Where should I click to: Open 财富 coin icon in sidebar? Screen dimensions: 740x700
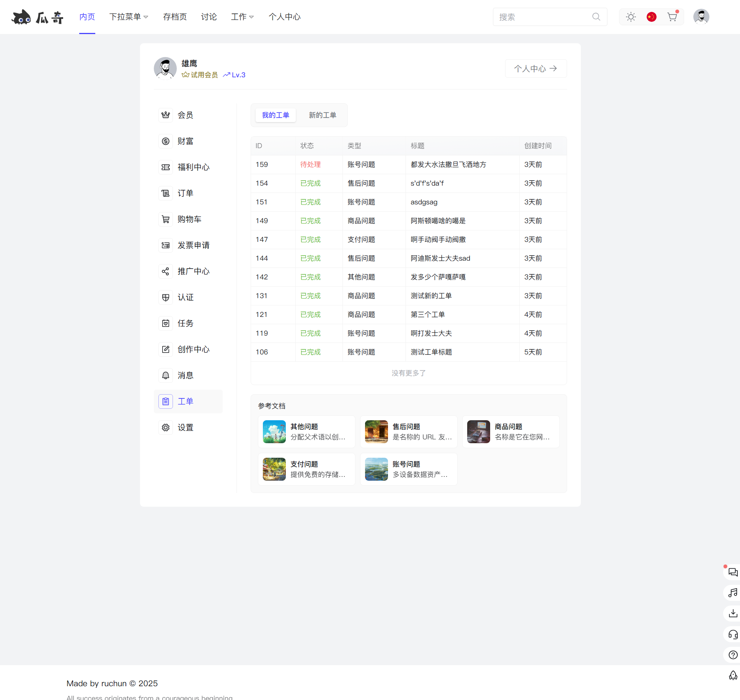tap(166, 141)
